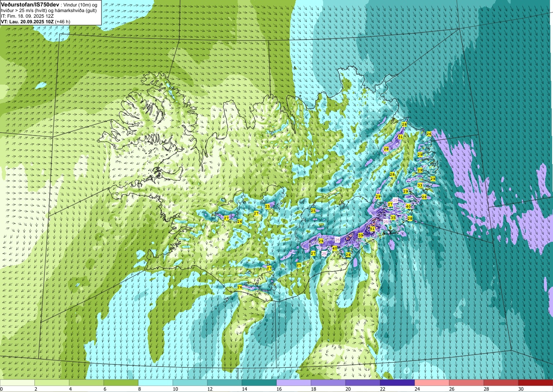Select the lavender 16–18 m/s legend swatch
This screenshot has width=553, height=392.
294,383
